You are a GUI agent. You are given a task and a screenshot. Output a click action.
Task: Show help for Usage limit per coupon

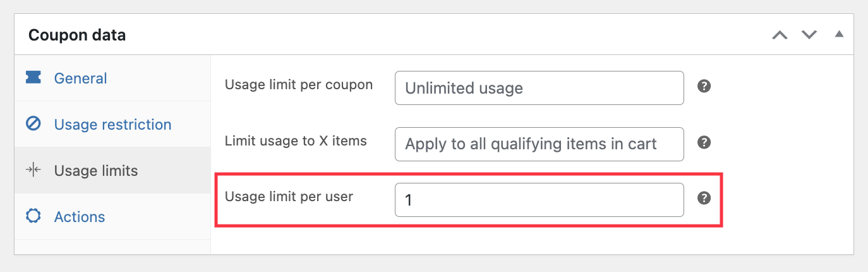pos(704,86)
